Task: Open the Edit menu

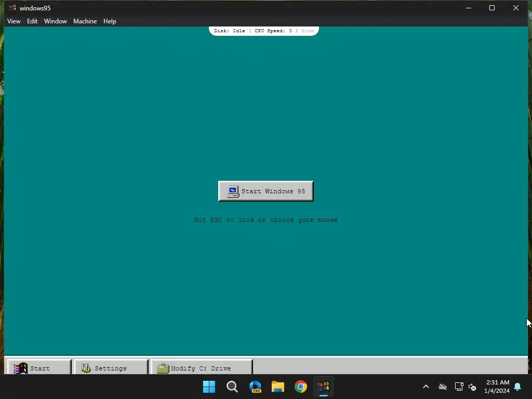Action: 32,21
